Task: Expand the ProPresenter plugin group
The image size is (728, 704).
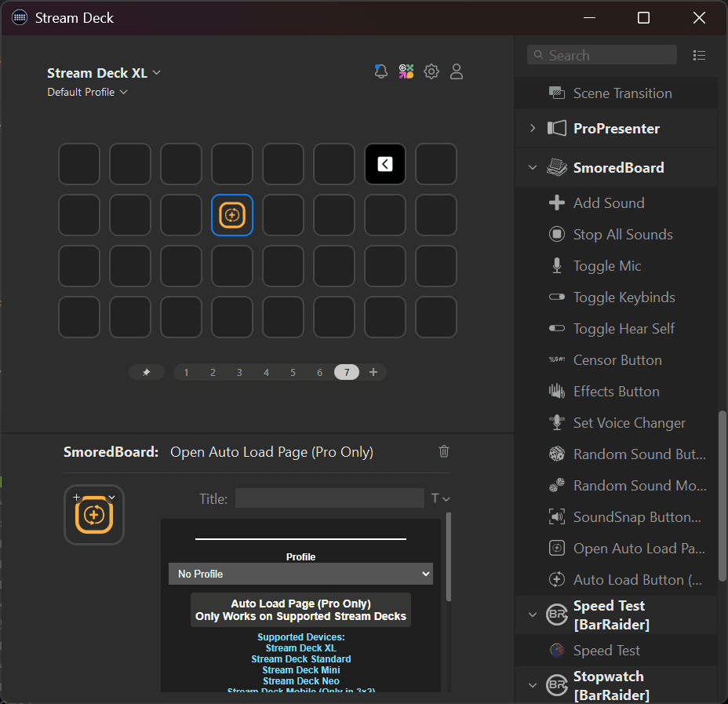Action: [x=533, y=128]
